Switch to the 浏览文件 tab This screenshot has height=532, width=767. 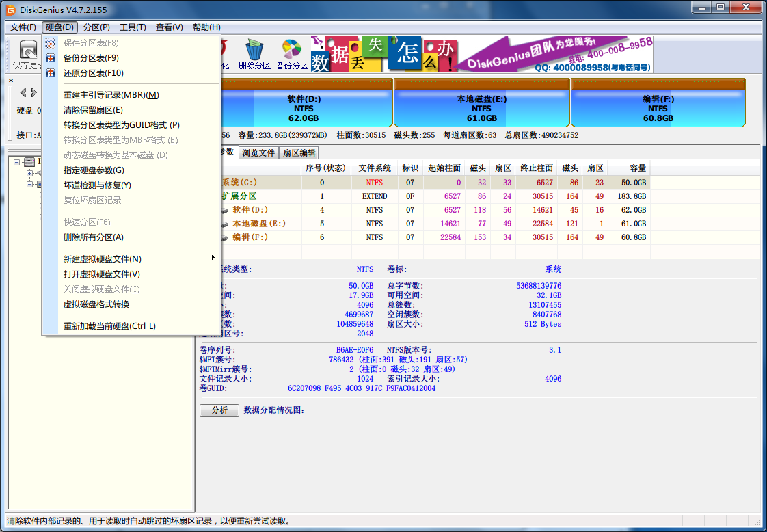(x=258, y=153)
